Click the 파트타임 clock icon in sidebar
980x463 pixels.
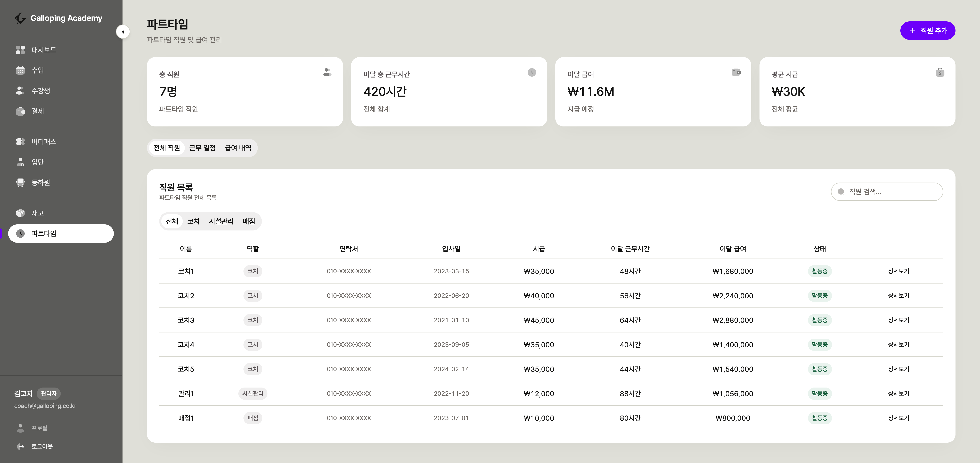pyautogui.click(x=21, y=233)
